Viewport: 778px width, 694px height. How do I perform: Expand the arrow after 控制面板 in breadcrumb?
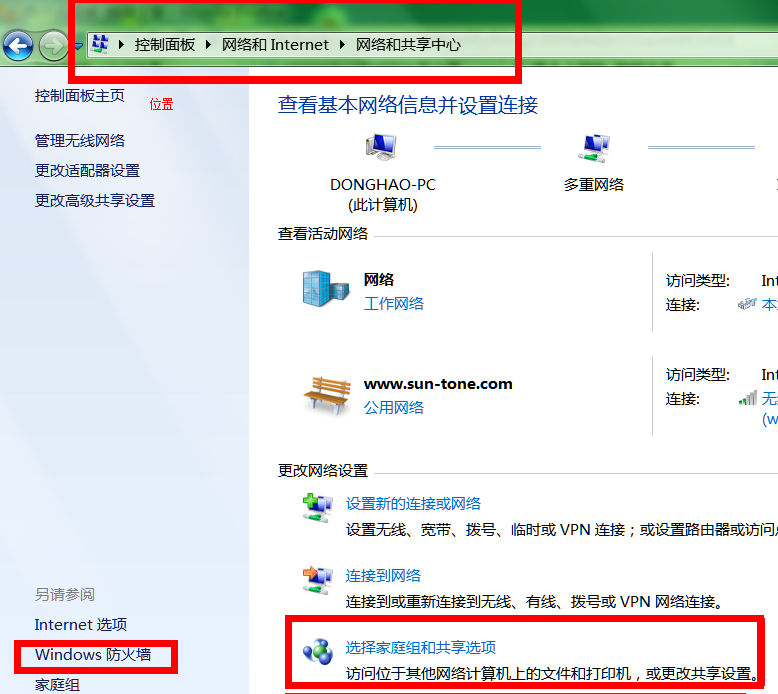pyautogui.click(x=209, y=45)
